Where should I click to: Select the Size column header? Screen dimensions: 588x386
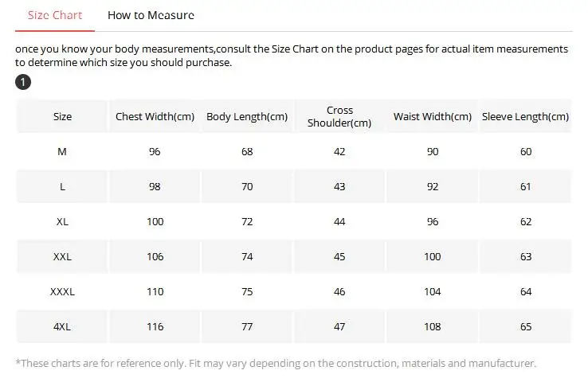pos(62,116)
